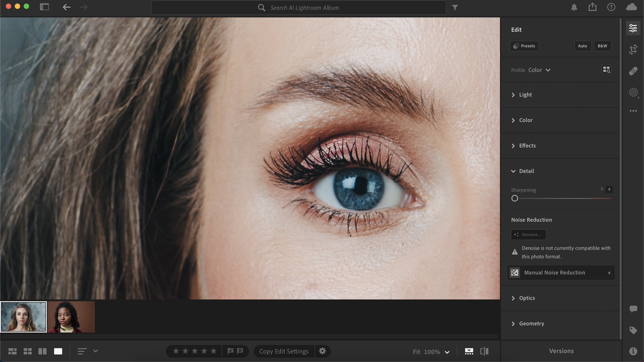Flag the photo as picked
644x362 pixels.
point(230,351)
